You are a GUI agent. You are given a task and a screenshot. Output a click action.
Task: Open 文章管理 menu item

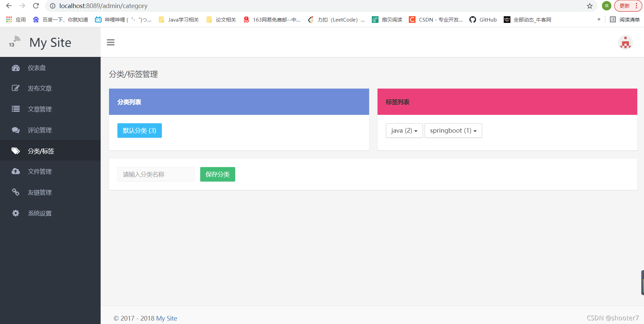coord(50,109)
